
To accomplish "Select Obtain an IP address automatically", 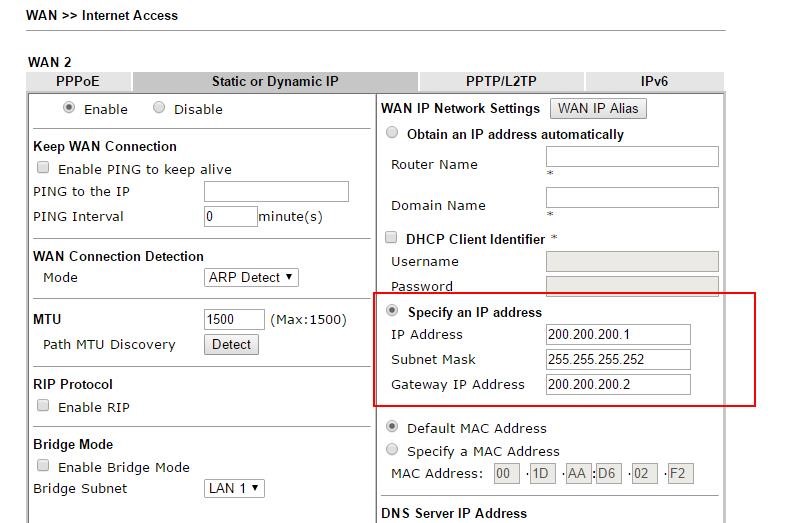I will point(392,133).
